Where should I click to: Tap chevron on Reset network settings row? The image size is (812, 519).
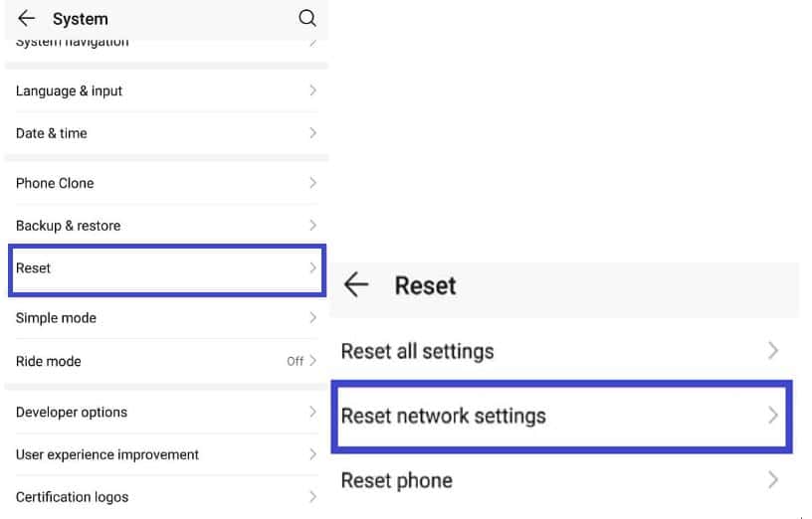click(772, 416)
